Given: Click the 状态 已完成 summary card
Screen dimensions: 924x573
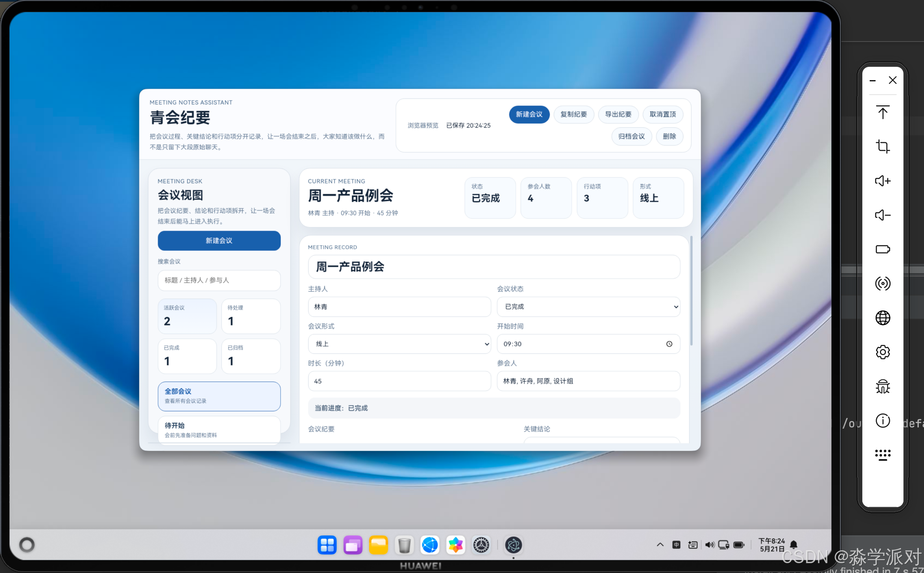Looking at the screenshot, I should coord(490,198).
